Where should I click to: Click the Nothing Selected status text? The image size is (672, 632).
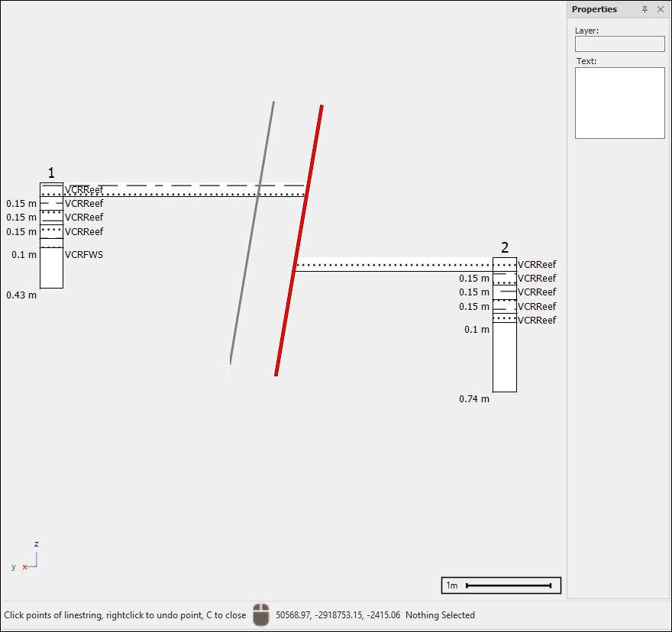click(x=440, y=615)
